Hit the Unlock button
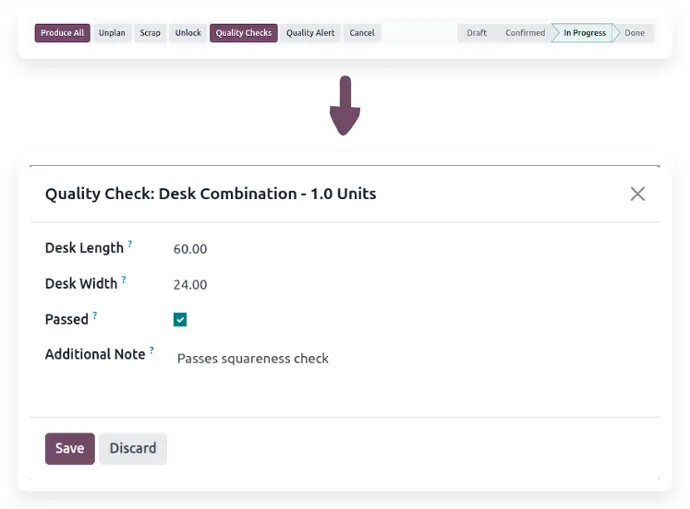690x509 pixels. 188,33
